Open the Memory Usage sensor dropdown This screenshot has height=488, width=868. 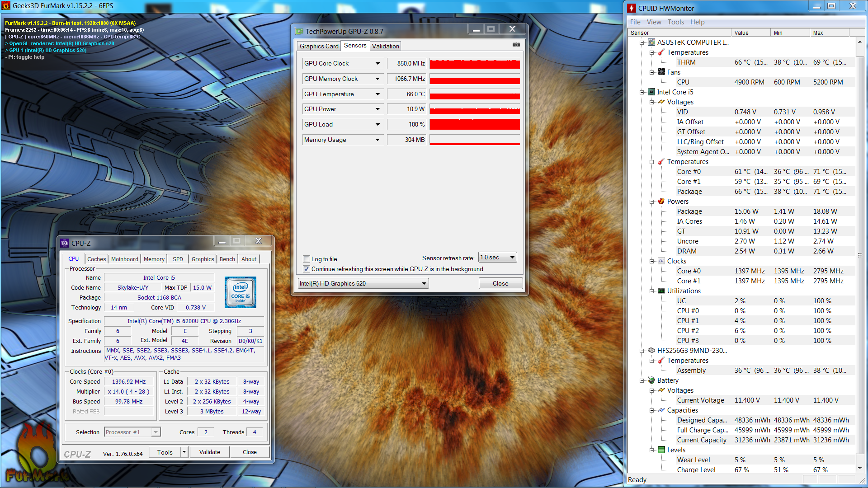pos(377,140)
